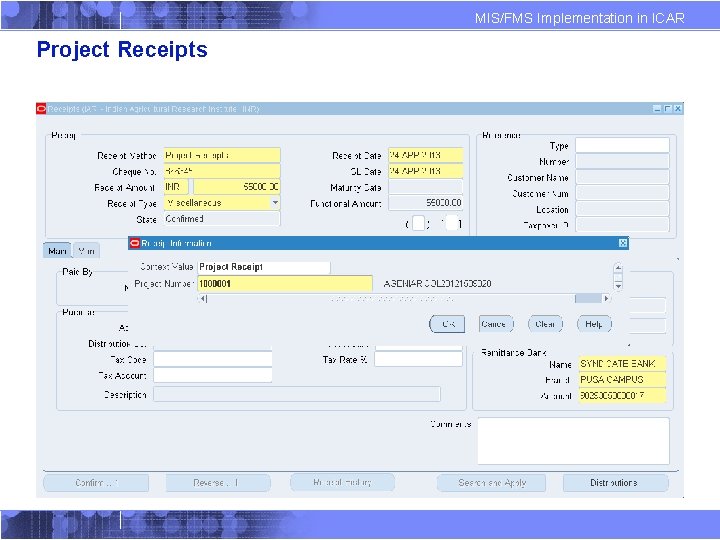Click the Search and Apply button
The width and height of the screenshot is (720, 540).
tap(492, 483)
